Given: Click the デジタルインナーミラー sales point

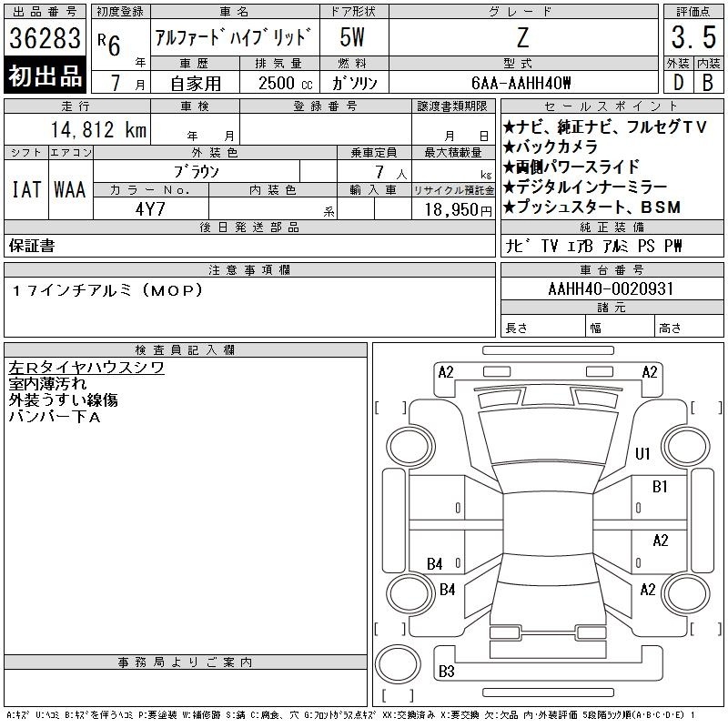Looking at the screenshot, I should point(585,187).
